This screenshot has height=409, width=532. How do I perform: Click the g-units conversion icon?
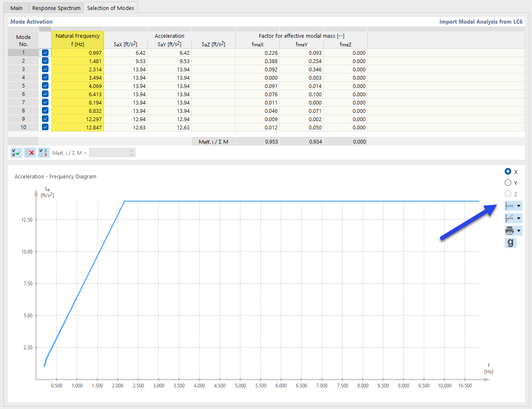[510, 243]
